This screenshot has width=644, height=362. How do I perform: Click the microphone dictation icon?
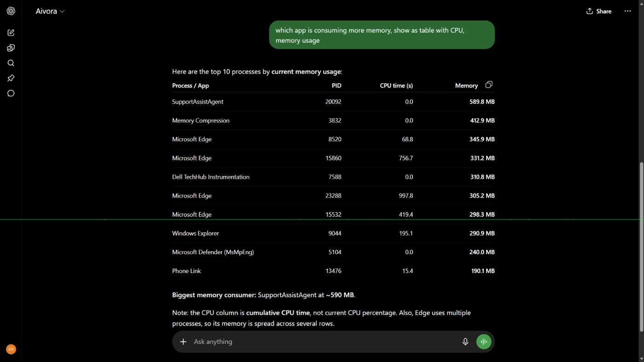(x=465, y=342)
